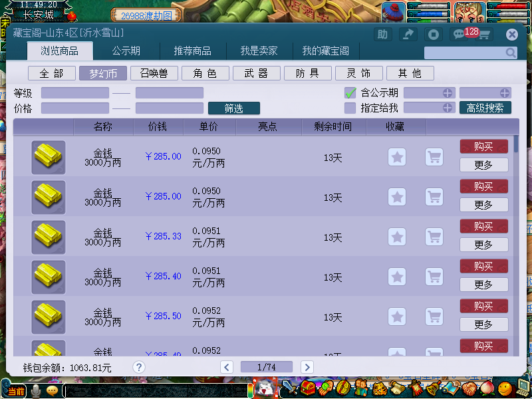Screen dimensions: 532x399
Task: Expand plus field beside 指定给我 label
Action: [429, 108]
